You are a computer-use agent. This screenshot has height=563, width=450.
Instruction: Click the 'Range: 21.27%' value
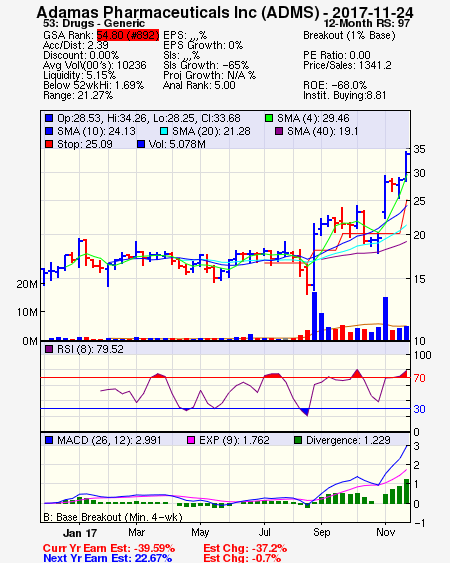coord(78,96)
